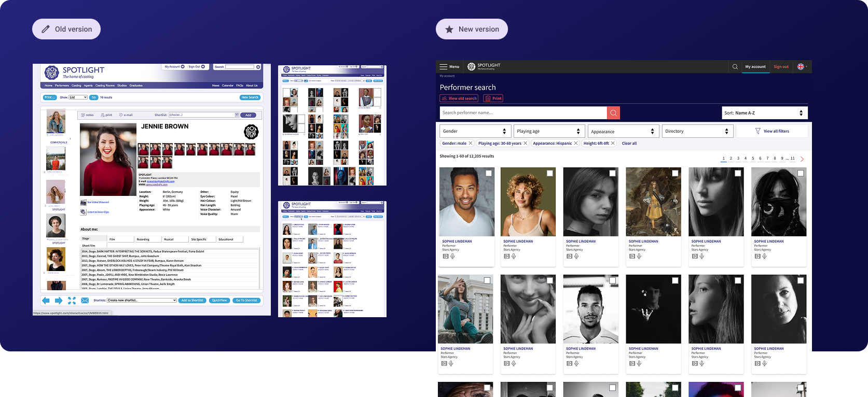Click the old version search go arrow

(258, 67)
